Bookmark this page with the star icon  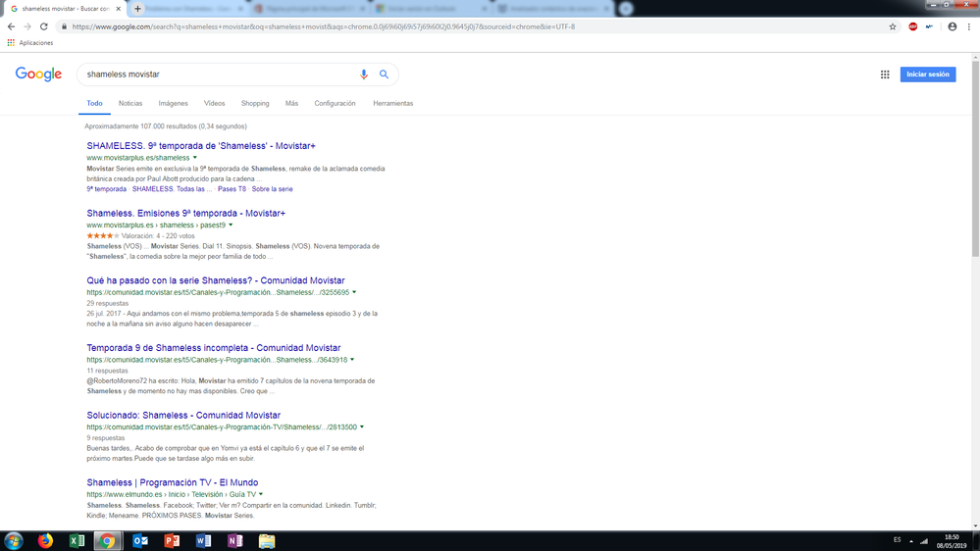pos(893,26)
